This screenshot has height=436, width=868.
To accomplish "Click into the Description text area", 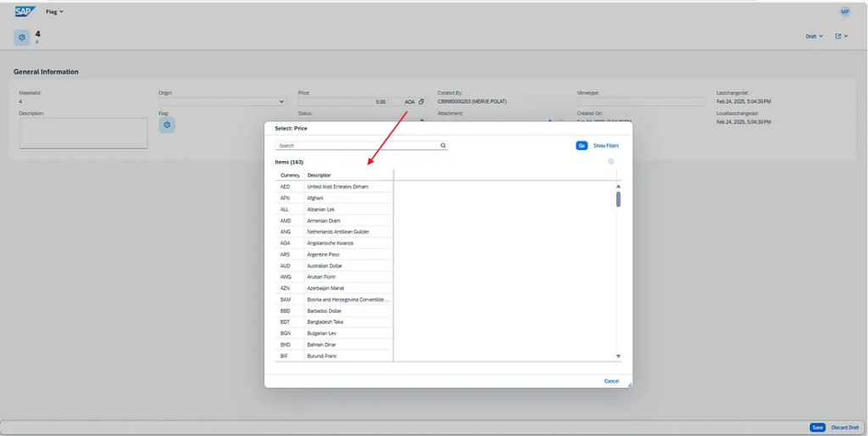I will pos(83,133).
